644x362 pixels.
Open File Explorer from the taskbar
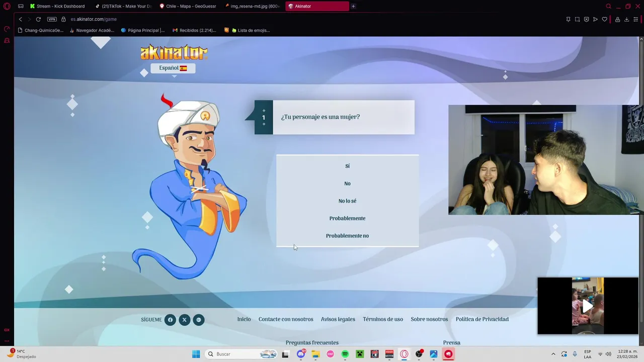tap(315, 354)
